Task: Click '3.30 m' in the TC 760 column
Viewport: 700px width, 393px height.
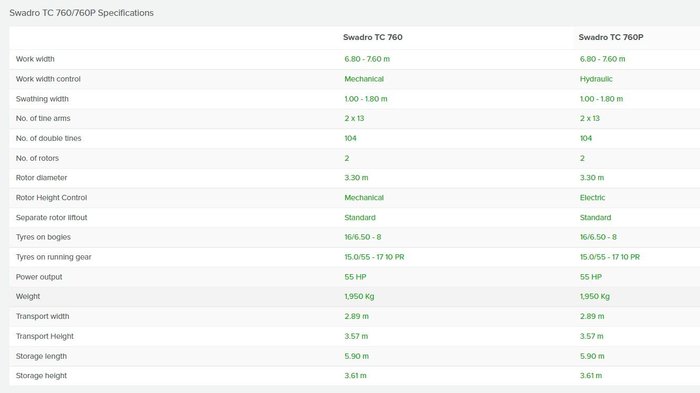Action: click(356, 178)
